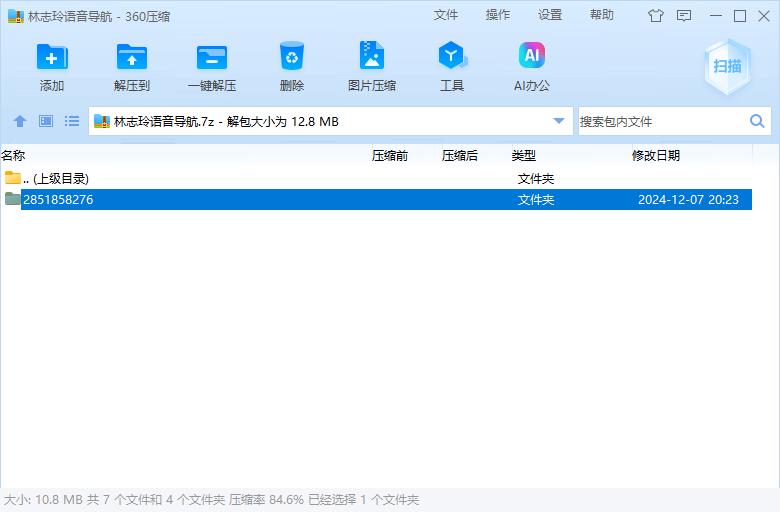Click the 2024-12-07 20:23 date cell

(x=688, y=200)
